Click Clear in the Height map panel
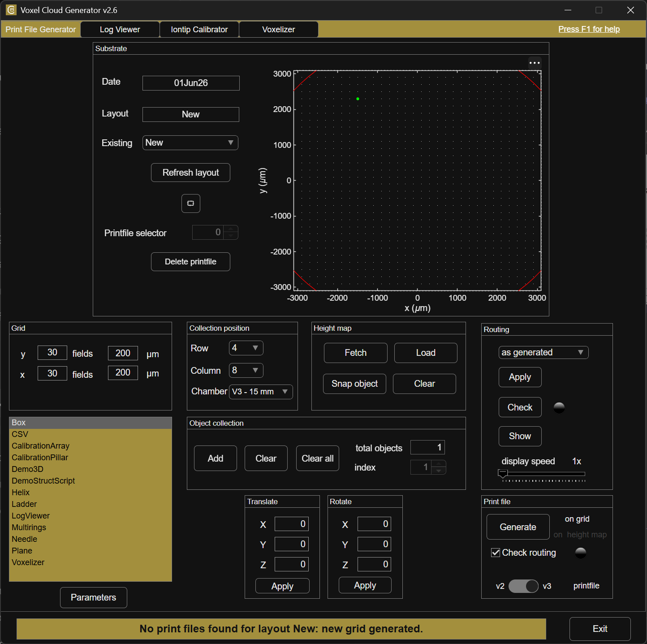Viewport: 647px width, 644px height. (x=424, y=384)
